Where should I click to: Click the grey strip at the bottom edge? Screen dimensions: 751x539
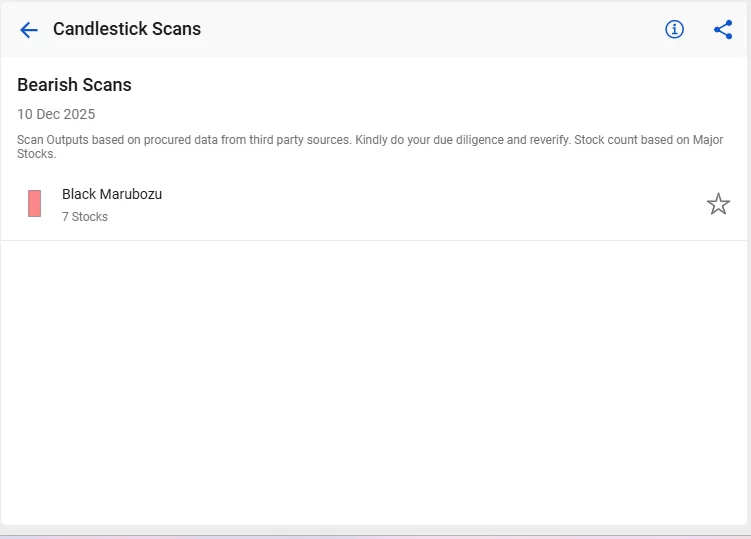(375, 530)
